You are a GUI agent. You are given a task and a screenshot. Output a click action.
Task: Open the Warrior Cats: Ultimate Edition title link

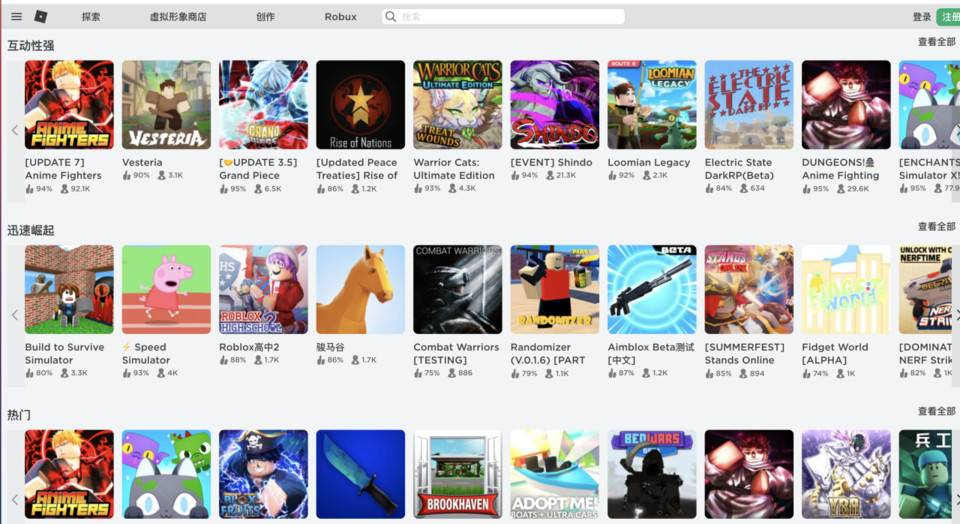click(454, 169)
